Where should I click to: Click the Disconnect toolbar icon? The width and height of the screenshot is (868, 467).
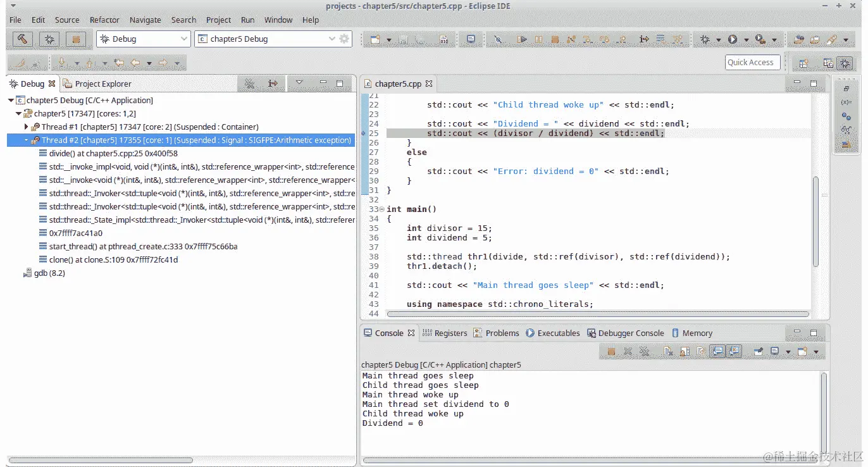[571, 39]
